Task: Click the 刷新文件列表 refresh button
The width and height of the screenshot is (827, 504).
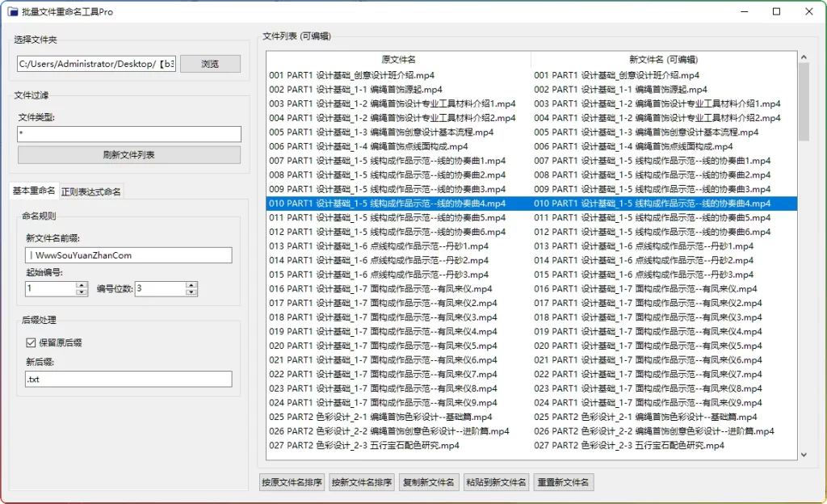Action: click(128, 154)
